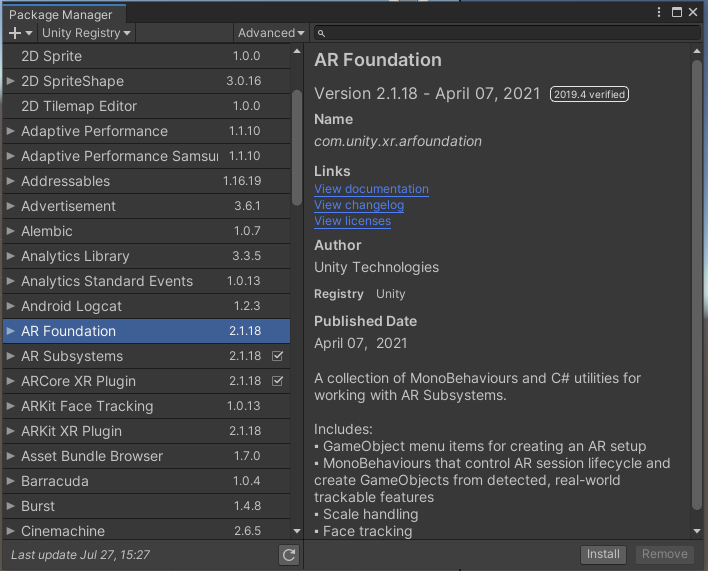Select the AR Subsystems package row
This screenshot has width=708, height=571.
[x=146, y=356]
